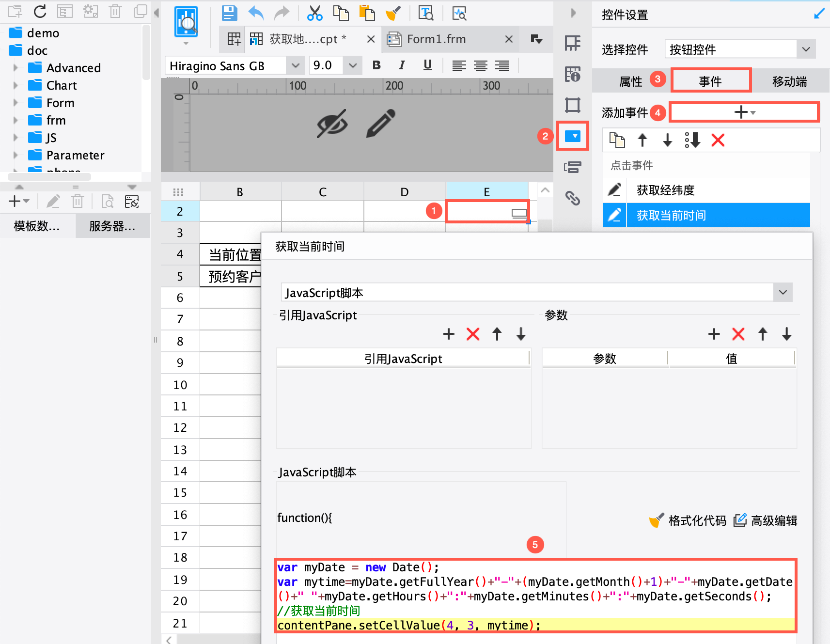Toggle italic formatting
The width and height of the screenshot is (830, 644).
point(402,65)
